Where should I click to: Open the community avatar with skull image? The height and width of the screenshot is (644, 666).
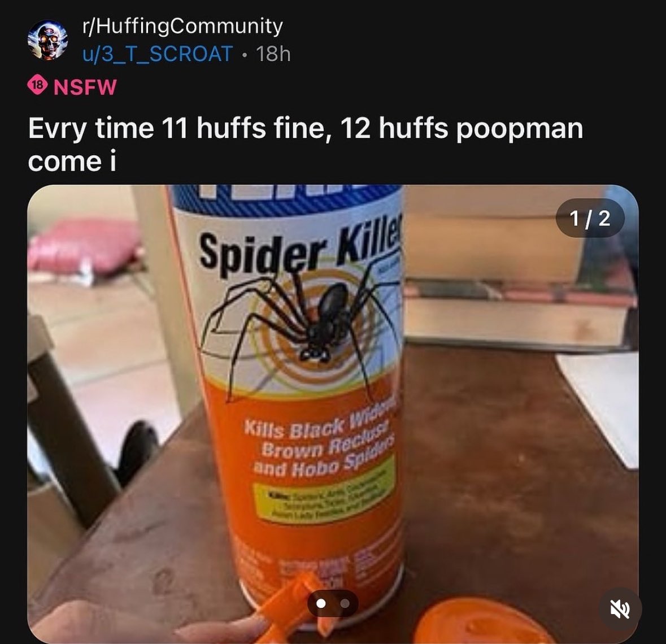pyautogui.click(x=47, y=40)
